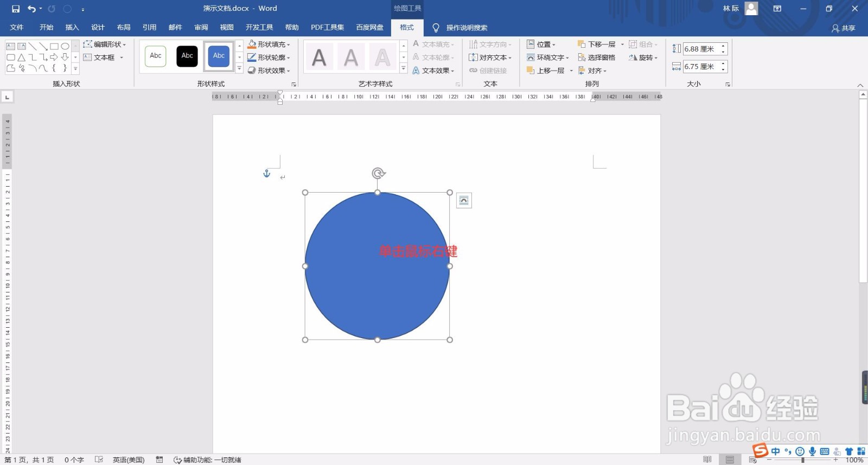Click the Sogou voice input microphone
The image size is (868, 465).
coord(812,451)
